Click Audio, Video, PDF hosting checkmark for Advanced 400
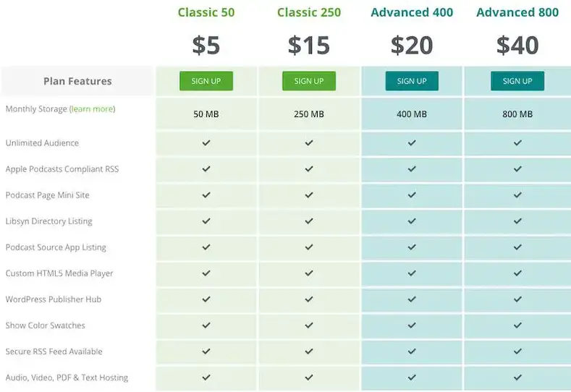The width and height of the screenshot is (571, 392). point(412,378)
